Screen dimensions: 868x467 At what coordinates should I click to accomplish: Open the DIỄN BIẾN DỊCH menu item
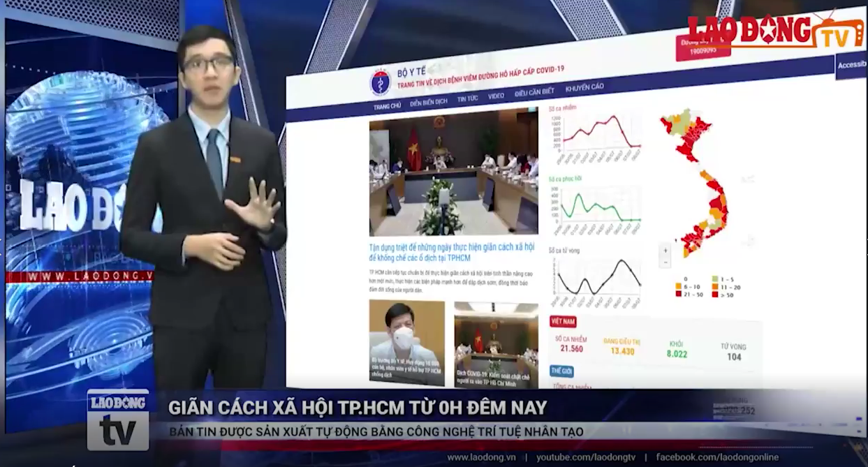[429, 103]
